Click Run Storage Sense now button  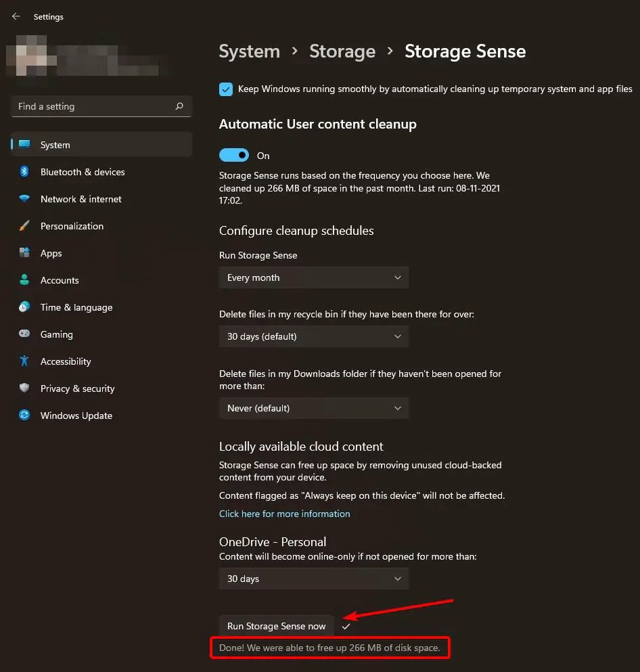(x=276, y=626)
